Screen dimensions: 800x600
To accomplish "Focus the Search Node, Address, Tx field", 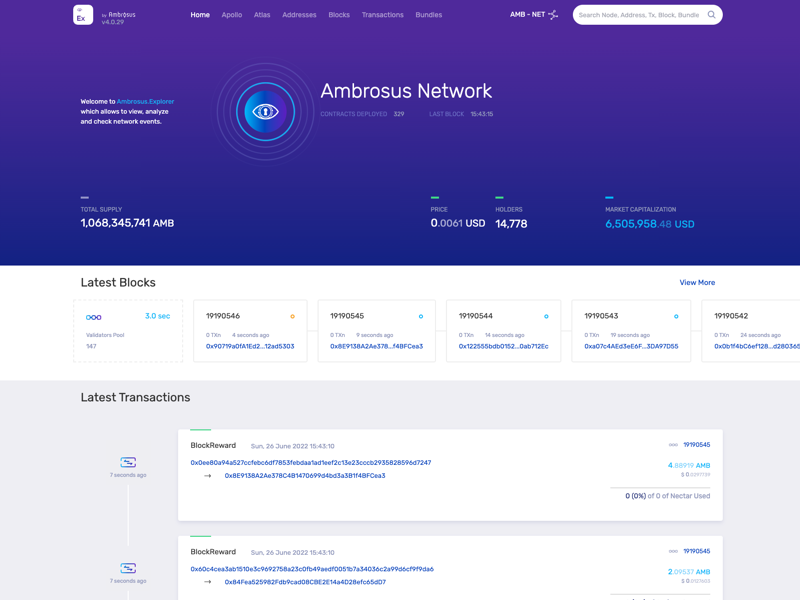I will click(x=639, y=15).
